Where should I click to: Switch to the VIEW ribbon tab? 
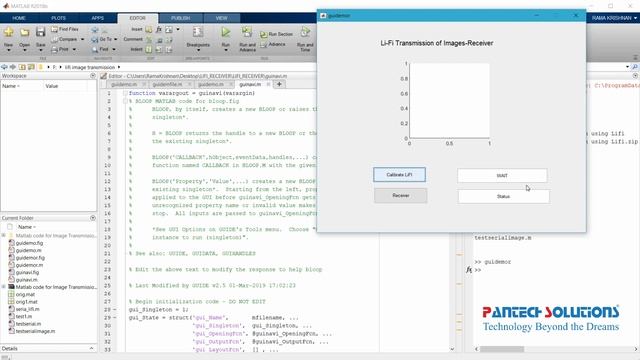click(221, 18)
